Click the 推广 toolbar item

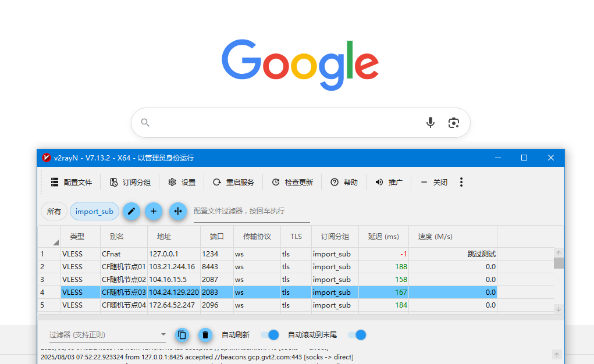pyautogui.click(x=389, y=182)
